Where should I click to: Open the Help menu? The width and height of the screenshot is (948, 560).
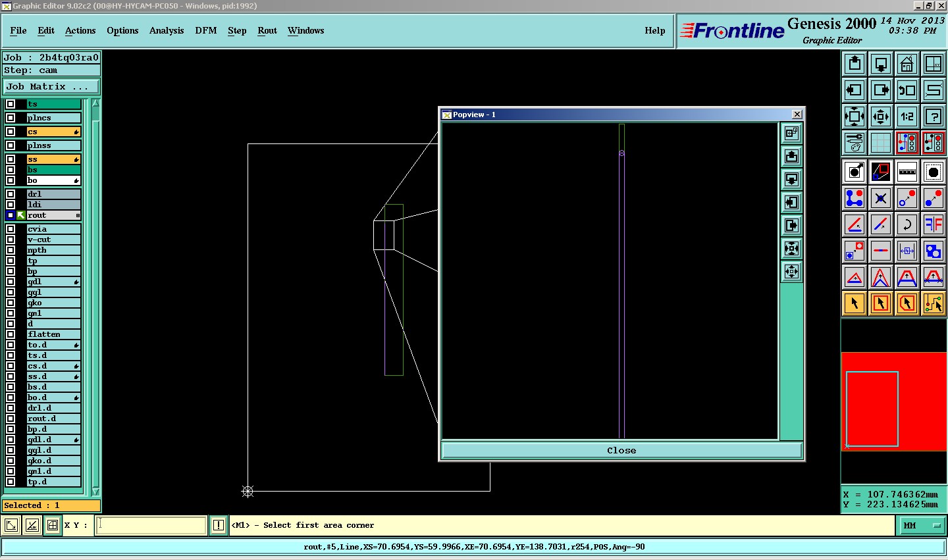(655, 30)
